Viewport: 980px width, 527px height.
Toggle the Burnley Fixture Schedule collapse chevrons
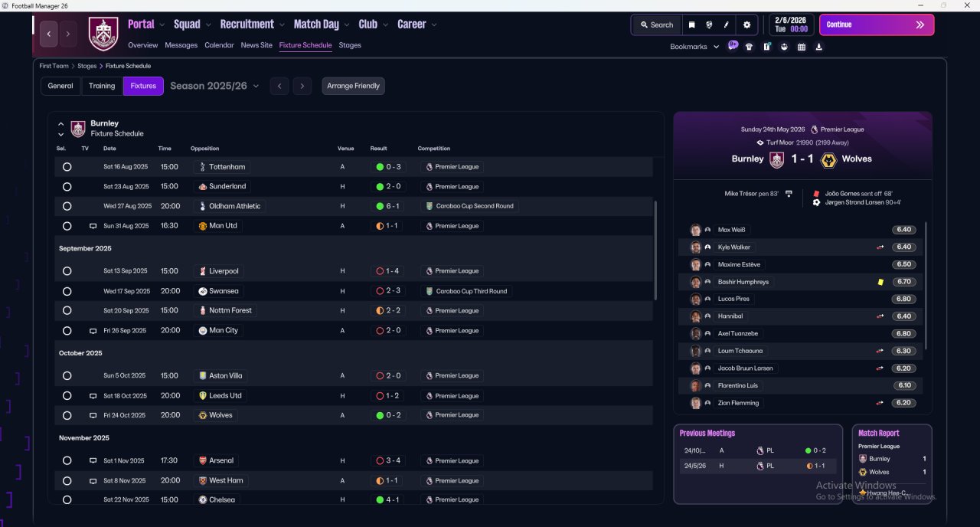[61, 128]
